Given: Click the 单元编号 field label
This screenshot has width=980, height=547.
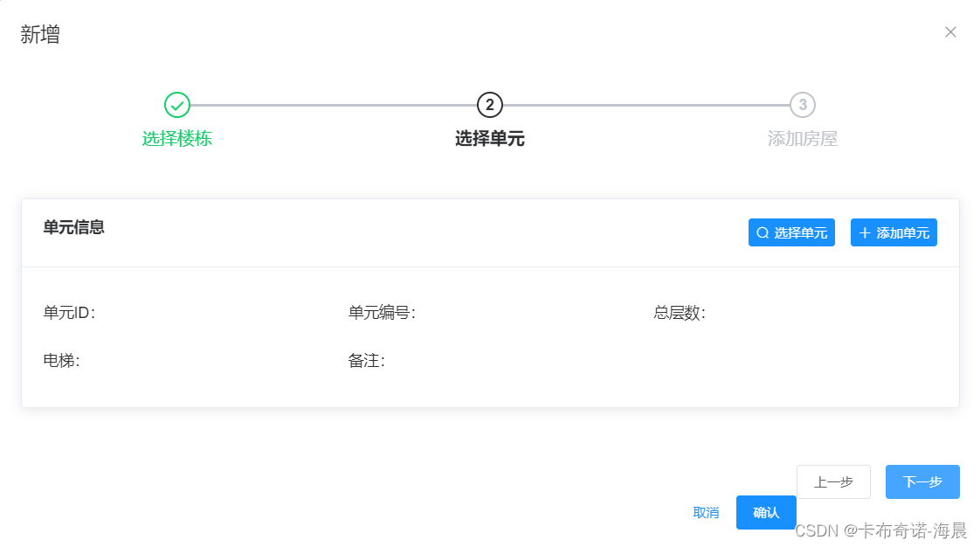Looking at the screenshot, I should point(382,313).
